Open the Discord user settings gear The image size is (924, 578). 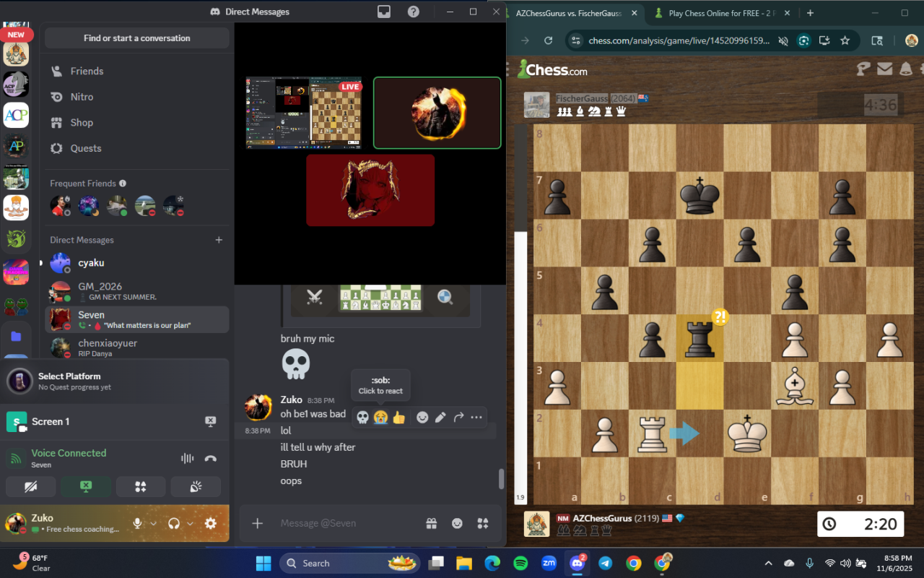click(211, 523)
